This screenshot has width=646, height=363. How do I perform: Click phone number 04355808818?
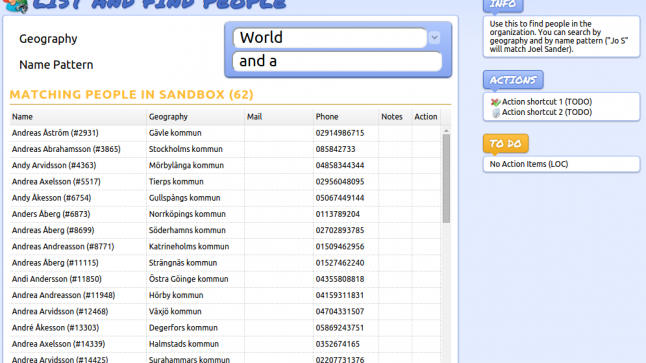coord(340,279)
